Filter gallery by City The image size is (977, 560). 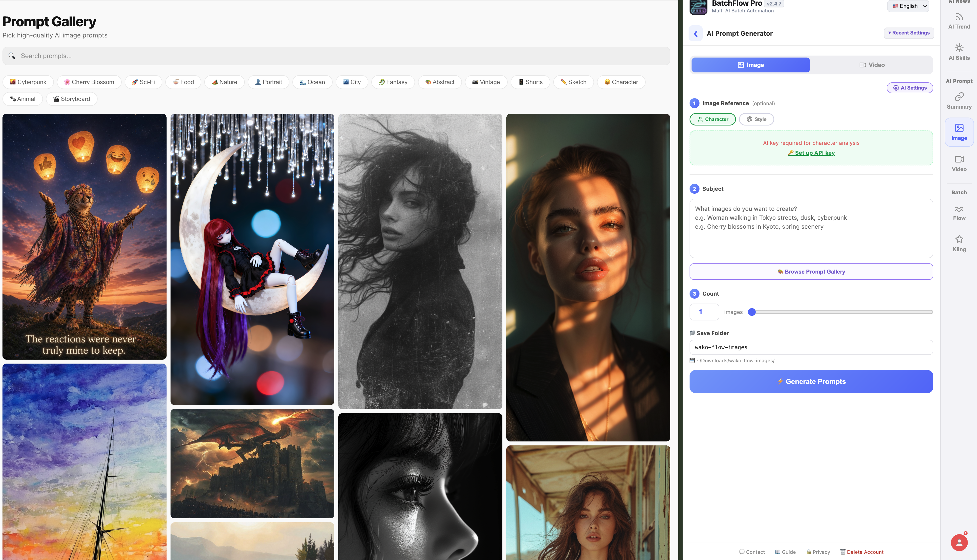coord(352,82)
